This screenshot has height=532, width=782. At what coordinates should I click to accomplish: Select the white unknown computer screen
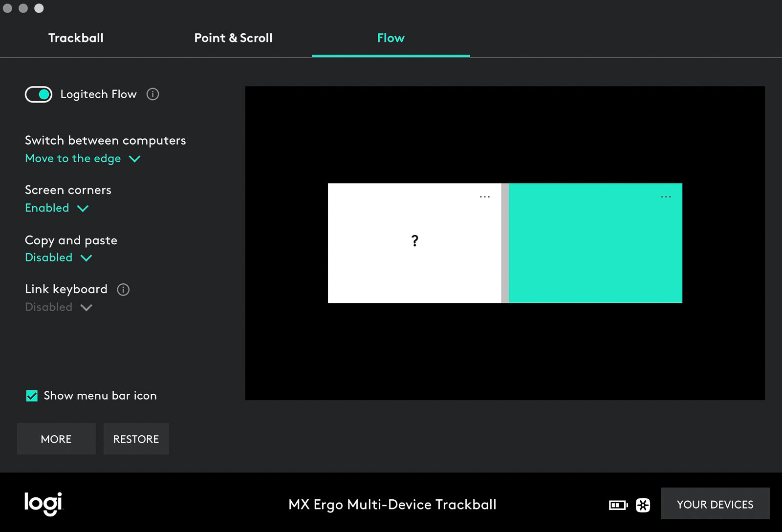point(414,243)
